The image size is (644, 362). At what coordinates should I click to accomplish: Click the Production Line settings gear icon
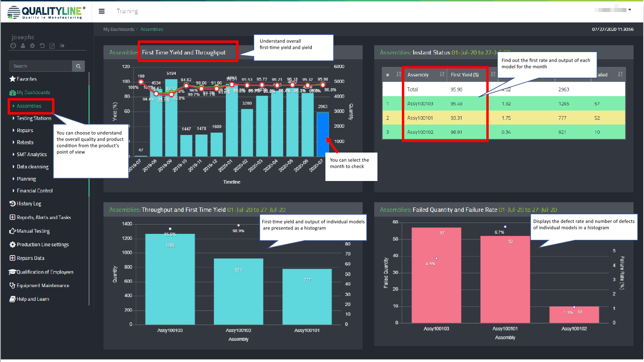pos(12,244)
